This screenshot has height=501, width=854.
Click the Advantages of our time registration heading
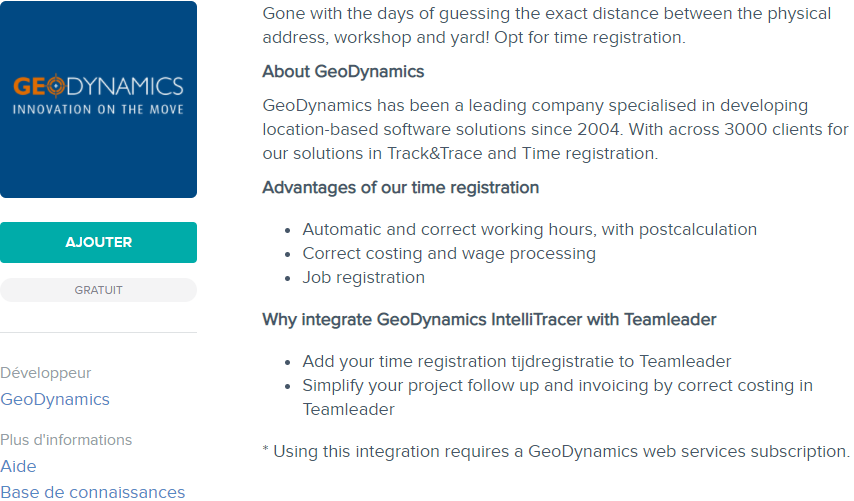coord(400,187)
